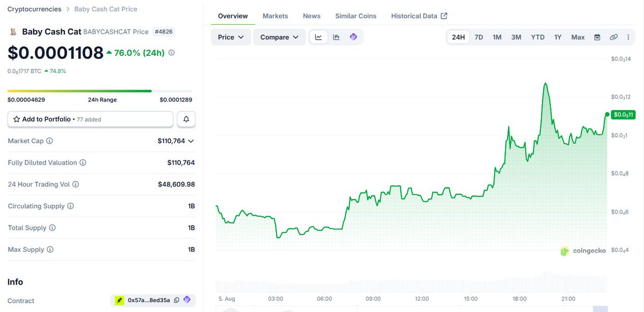
Task: Show Market Cap info tooltip icon
Action: 49,141
